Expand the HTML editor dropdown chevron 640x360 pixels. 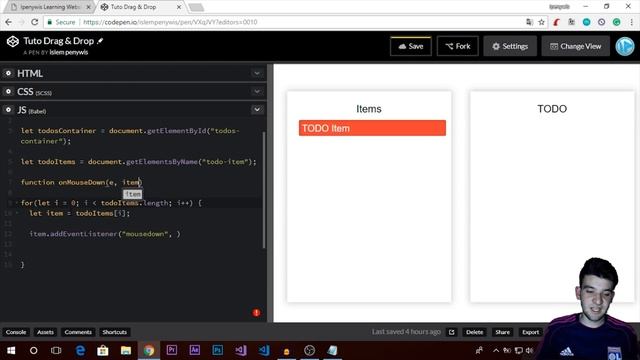[257, 73]
